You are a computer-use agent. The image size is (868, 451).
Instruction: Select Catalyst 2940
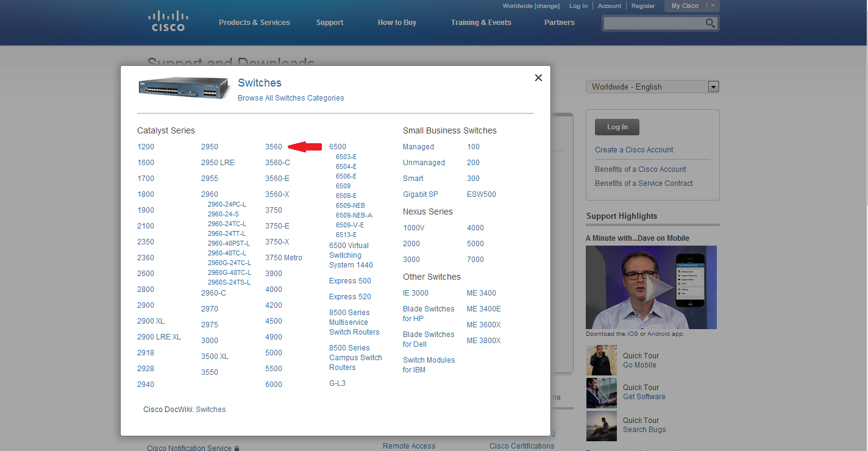coord(146,385)
